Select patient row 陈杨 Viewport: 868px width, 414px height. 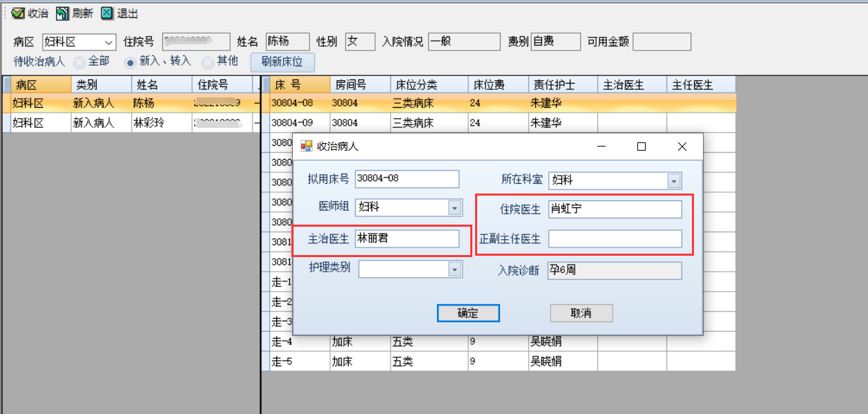tap(131, 103)
